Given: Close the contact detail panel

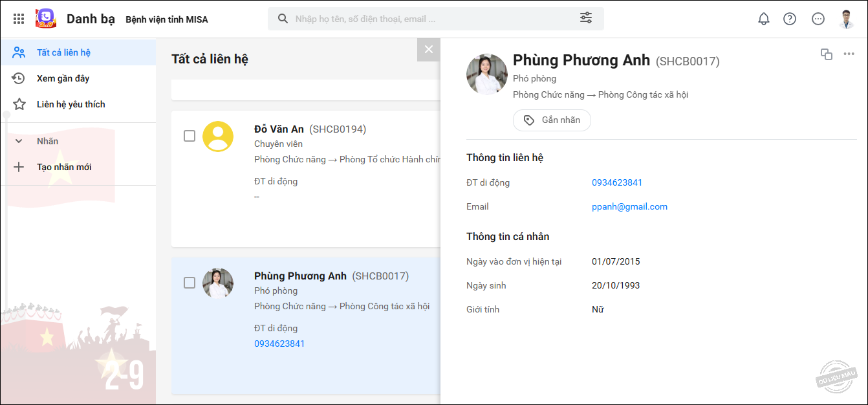Looking at the screenshot, I should click(x=428, y=49).
